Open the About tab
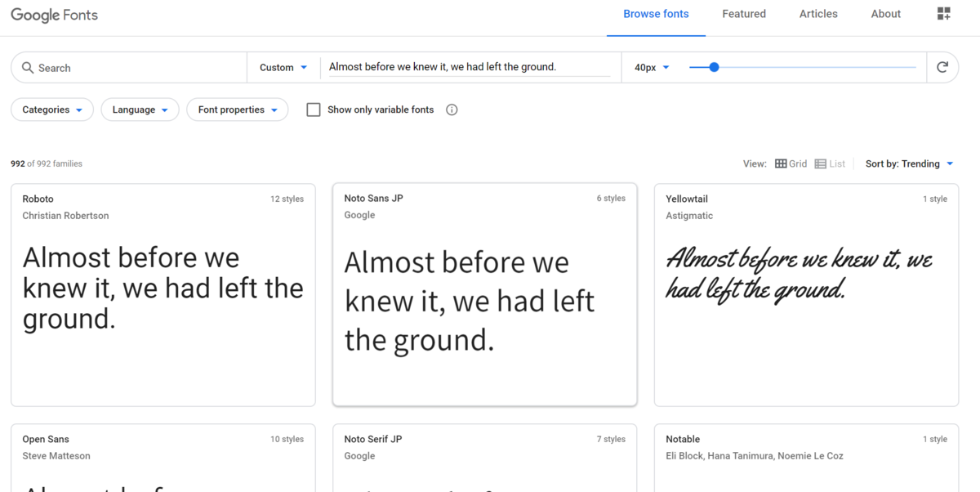This screenshot has width=980, height=492. [886, 14]
